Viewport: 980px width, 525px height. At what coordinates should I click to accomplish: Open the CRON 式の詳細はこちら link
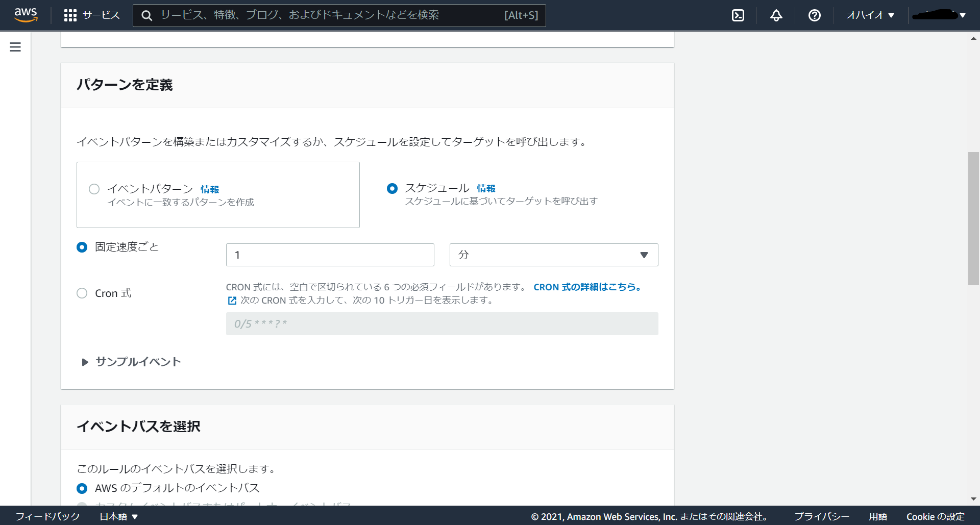[587, 287]
